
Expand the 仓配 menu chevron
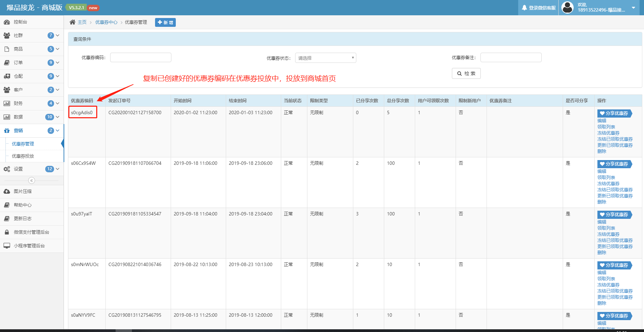(x=57, y=76)
